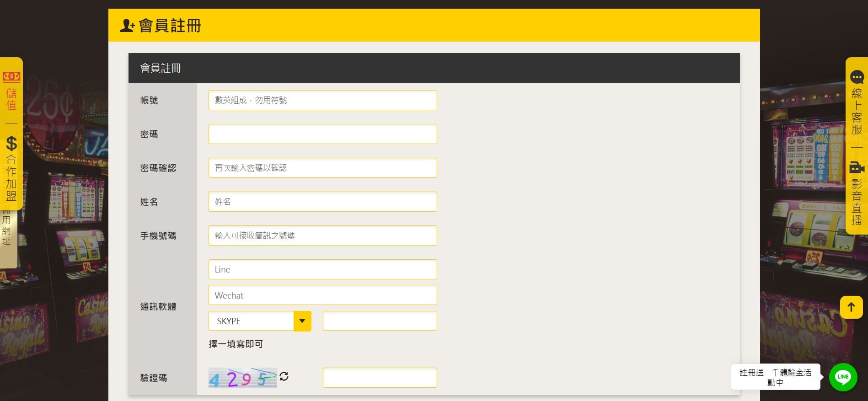Click the 合作加盟 partnership link

click(11, 178)
